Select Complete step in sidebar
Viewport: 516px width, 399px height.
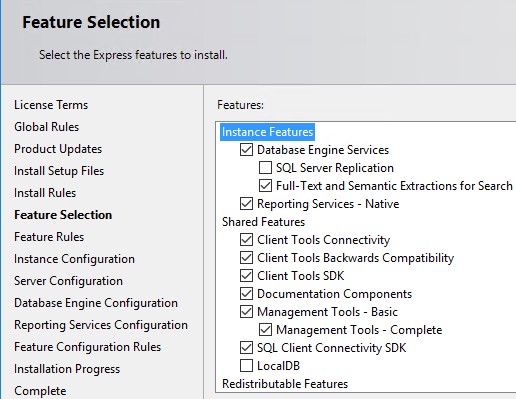(x=40, y=391)
